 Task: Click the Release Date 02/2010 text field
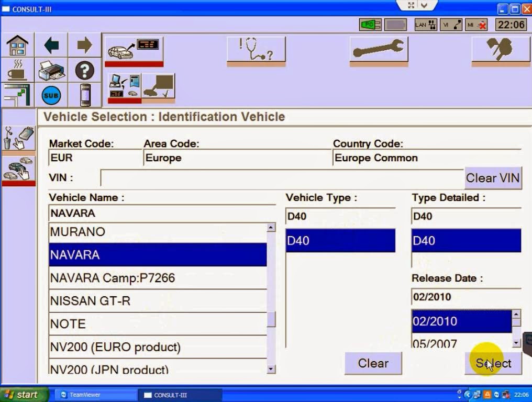pos(466,297)
